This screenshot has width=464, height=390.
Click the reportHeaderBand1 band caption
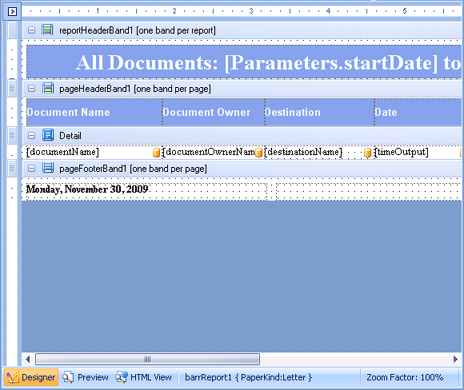(x=137, y=30)
